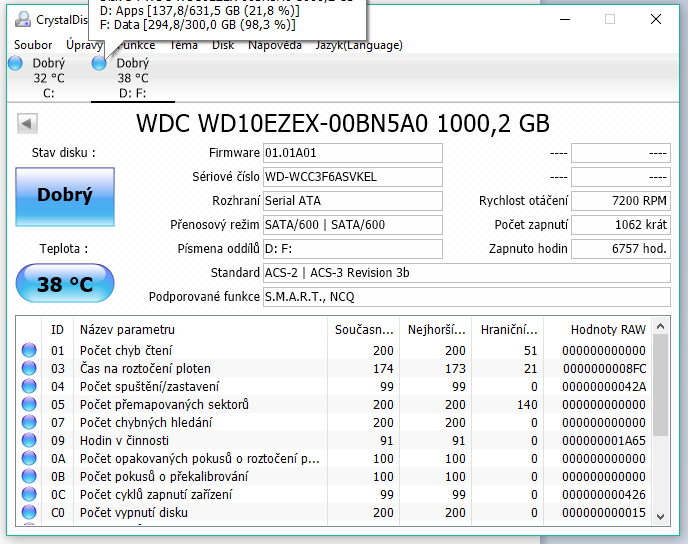
Task: Click the previous disk arrow icon
Action: point(28,123)
